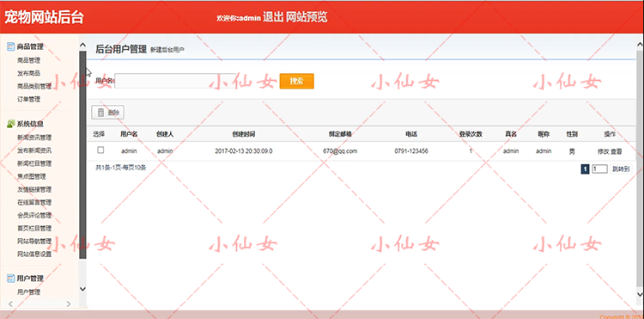Screen dimensions: 644x319
Task: Click the 男 gender cell
Action: click(x=572, y=151)
